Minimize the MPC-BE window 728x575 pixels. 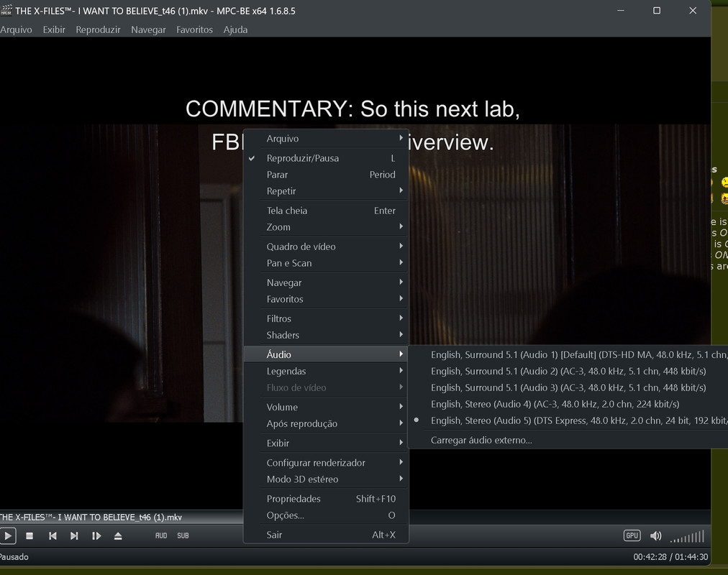click(x=621, y=10)
